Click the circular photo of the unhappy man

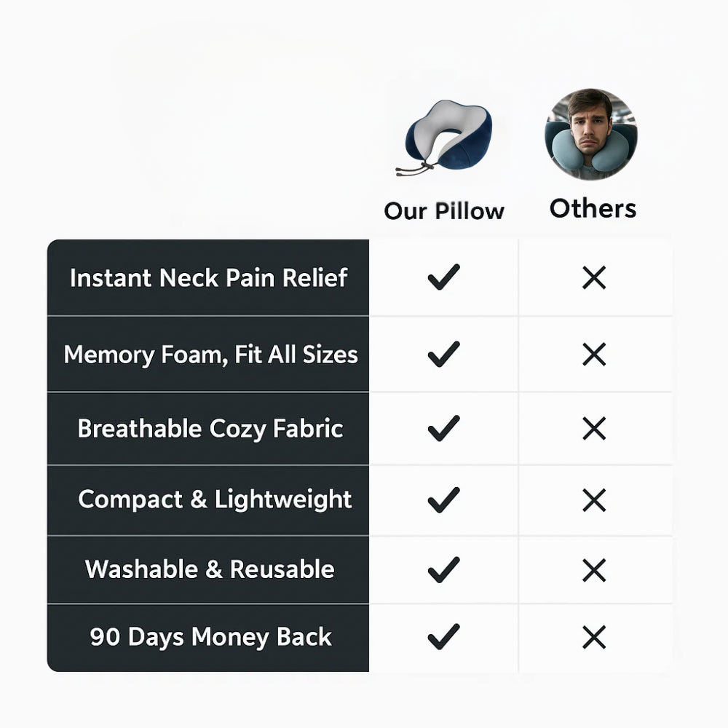point(590,135)
